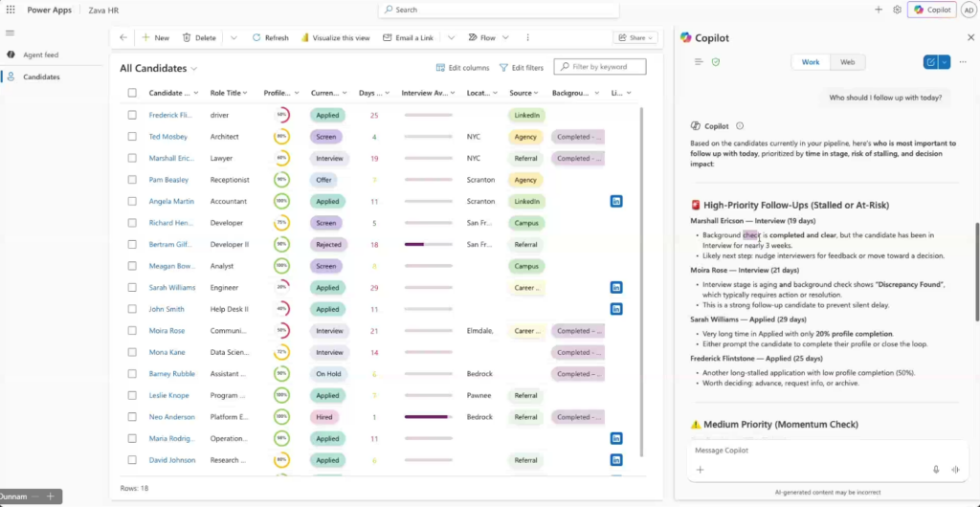
Task: Expand the All Candidates view selector
Action: tap(194, 69)
